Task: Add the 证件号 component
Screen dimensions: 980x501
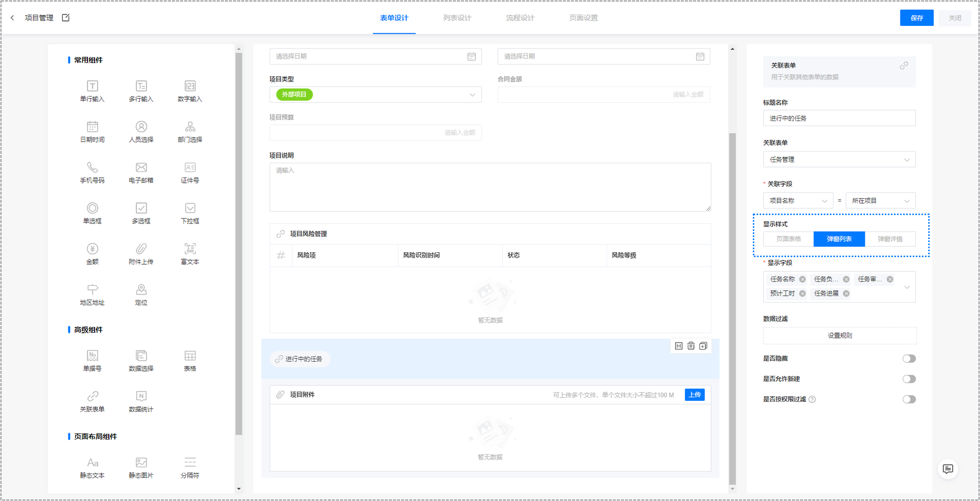Action: (190, 173)
